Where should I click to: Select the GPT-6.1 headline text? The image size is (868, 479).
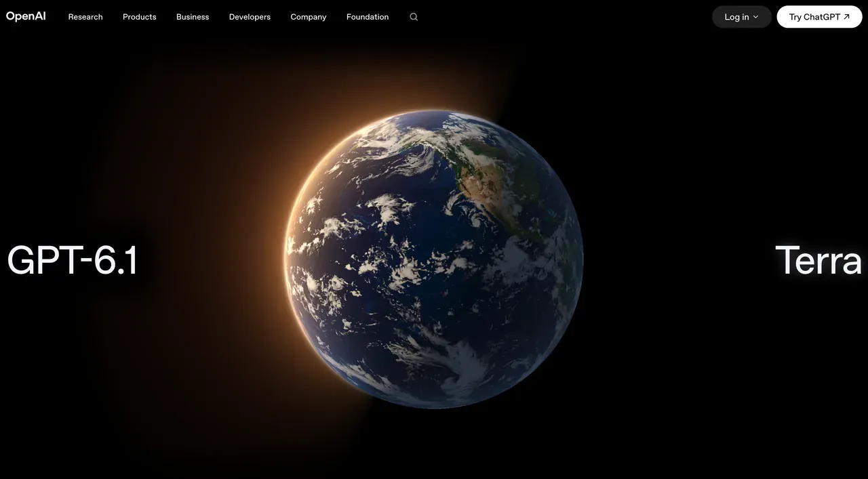click(73, 260)
